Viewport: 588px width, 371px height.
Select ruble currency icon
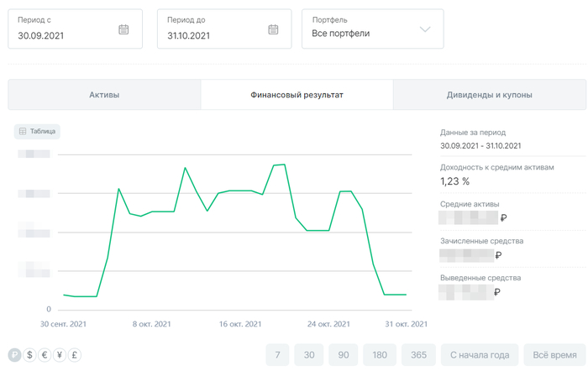click(14, 355)
